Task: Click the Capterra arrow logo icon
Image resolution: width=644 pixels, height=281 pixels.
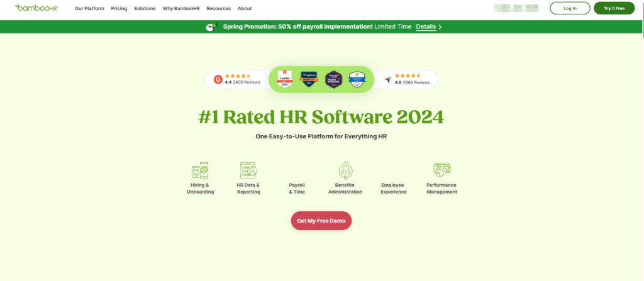Action: 387,80
